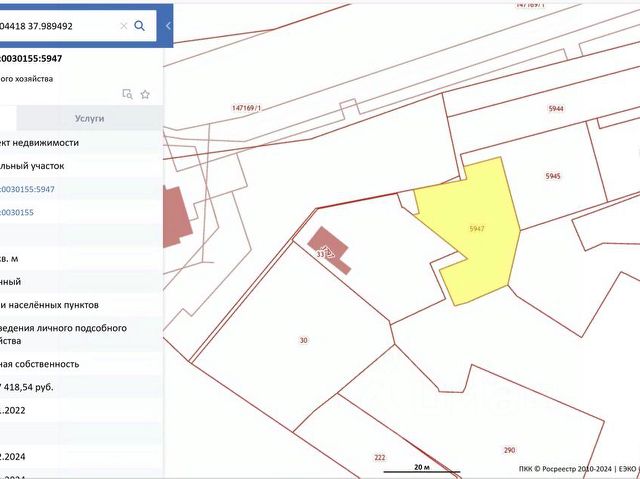Image resolution: width=640 pixels, height=479 pixels.
Task: Click the red building labeled 33
Action: point(328,248)
